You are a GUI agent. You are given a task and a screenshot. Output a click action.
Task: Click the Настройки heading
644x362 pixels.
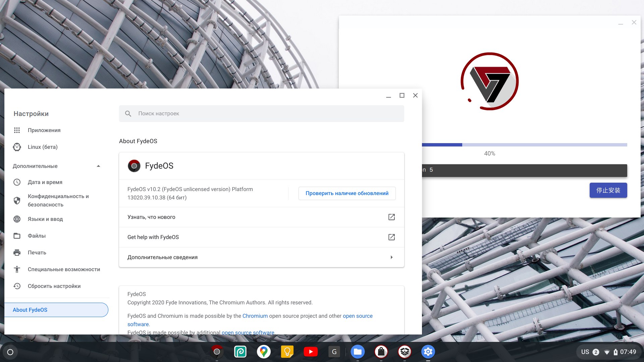31,114
